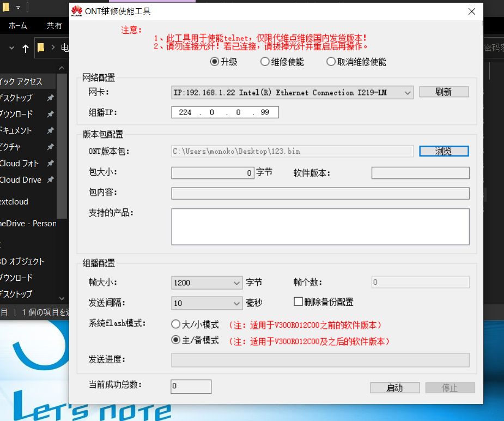Click the pin icon beside ダウンロード
504x421 pixels.
click(x=50, y=115)
